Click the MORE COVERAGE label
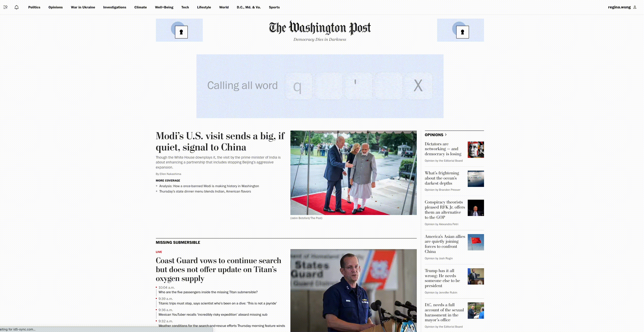 point(168,181)
